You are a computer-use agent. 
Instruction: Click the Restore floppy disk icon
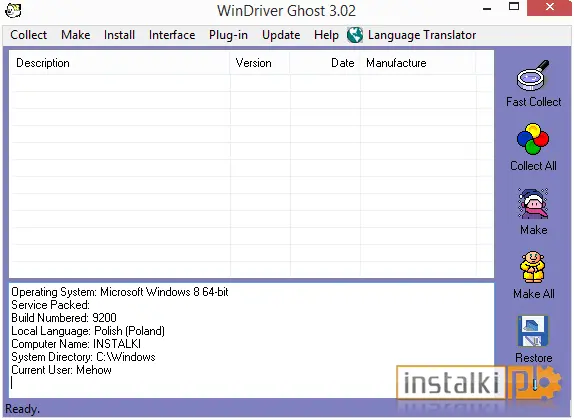tap(533, 331)
